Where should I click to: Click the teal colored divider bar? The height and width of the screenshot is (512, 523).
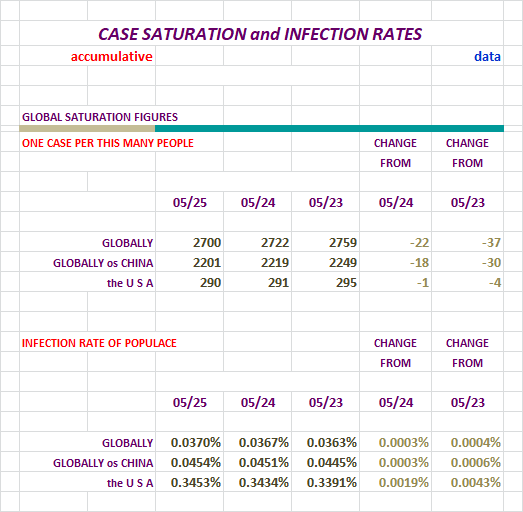click(329, 128)
